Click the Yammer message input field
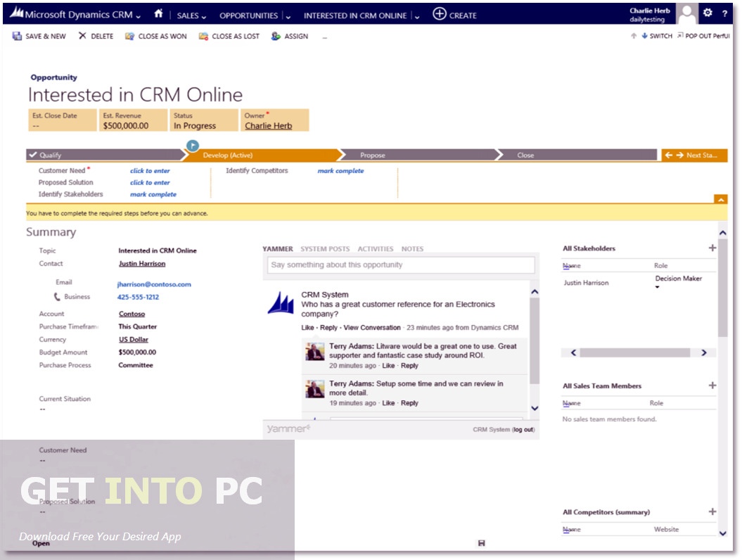This screenshot has height=560, width=742. 401,265
